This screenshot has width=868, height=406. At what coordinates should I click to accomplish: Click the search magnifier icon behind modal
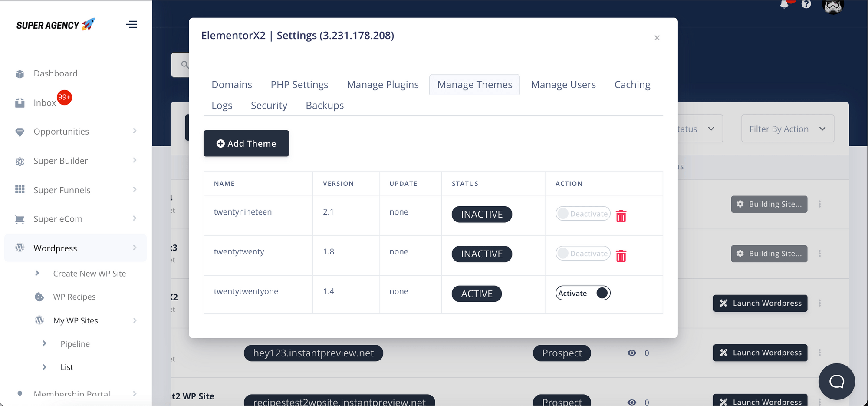pos(185,65)
